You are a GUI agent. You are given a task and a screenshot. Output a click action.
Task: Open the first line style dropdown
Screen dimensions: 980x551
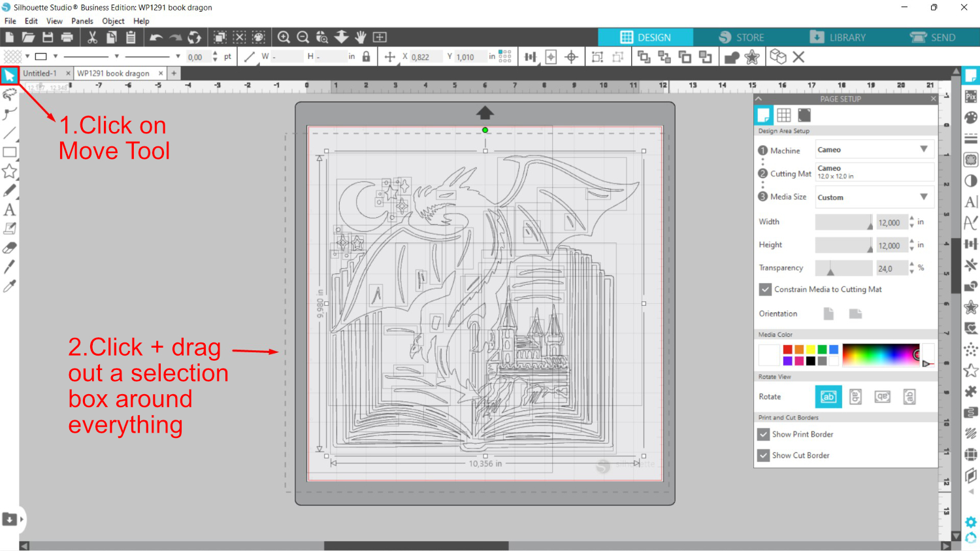[x=117, y=56]
